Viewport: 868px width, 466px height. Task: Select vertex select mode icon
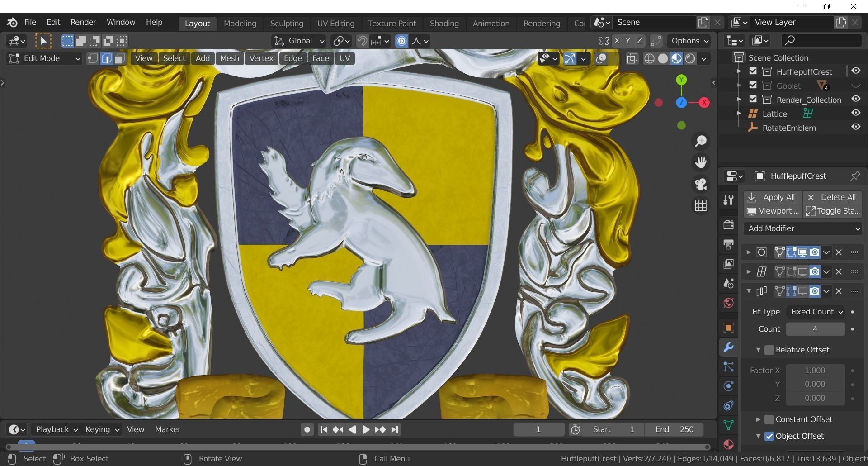[x=93, y=58]
